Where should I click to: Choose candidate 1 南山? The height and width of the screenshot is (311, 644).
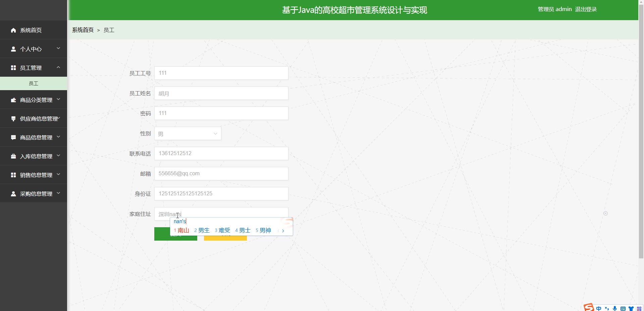pyautogui.click(x=181, y=231)
